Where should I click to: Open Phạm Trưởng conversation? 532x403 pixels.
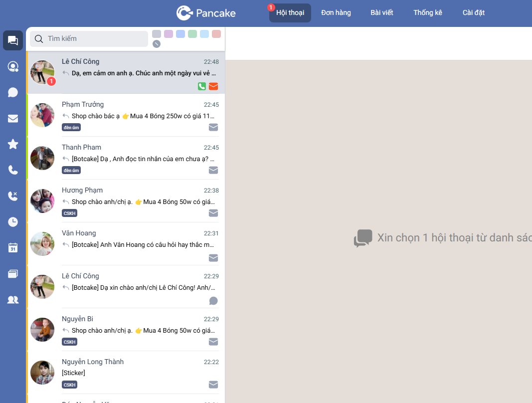(126, 115)
